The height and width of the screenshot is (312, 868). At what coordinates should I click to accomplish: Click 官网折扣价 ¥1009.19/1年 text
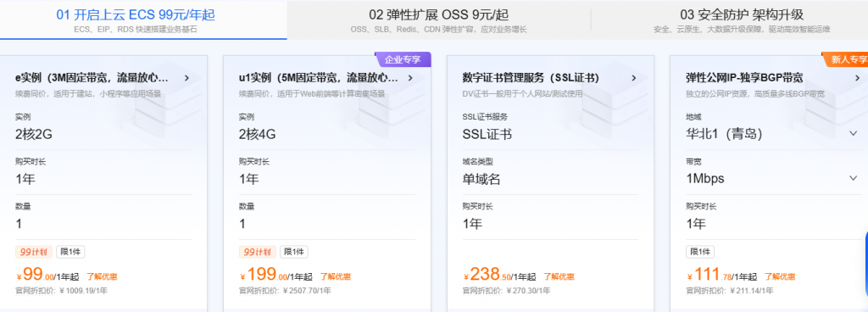click(x=61, y=290)
